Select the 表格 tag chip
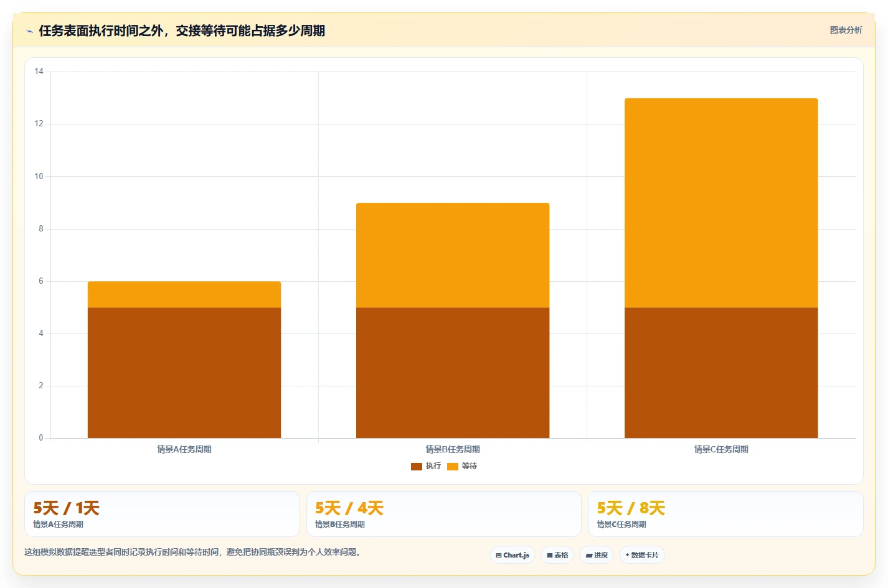The image size is (888, 588). pyautogui.click(x=557, y=555)
